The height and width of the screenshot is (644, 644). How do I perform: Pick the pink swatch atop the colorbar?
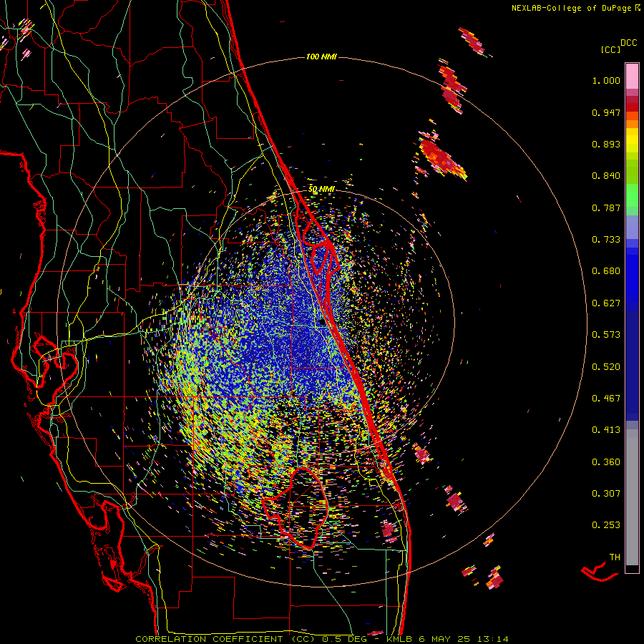pyautogui.click(x=632, y=77)
